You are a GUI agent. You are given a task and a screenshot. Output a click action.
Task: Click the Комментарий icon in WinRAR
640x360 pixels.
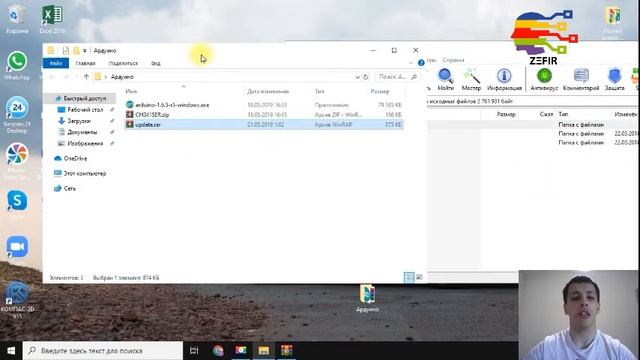(x=581, y=80)
